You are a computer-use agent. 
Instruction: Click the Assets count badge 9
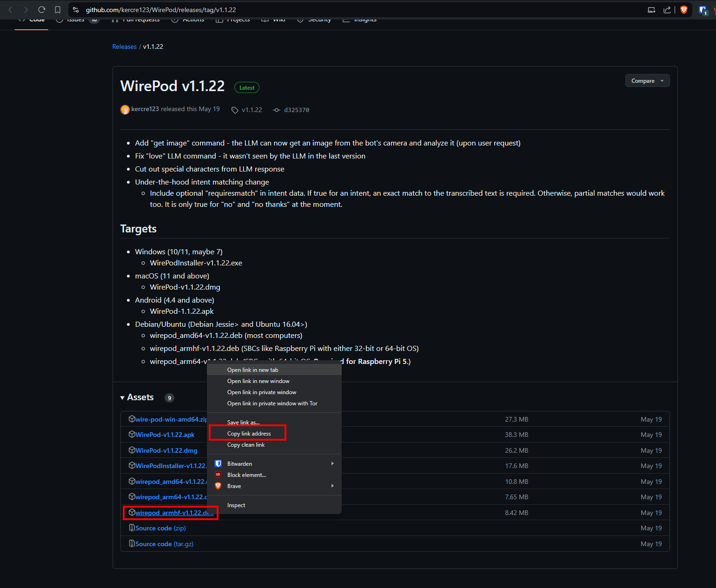click(x=170, y=398)
